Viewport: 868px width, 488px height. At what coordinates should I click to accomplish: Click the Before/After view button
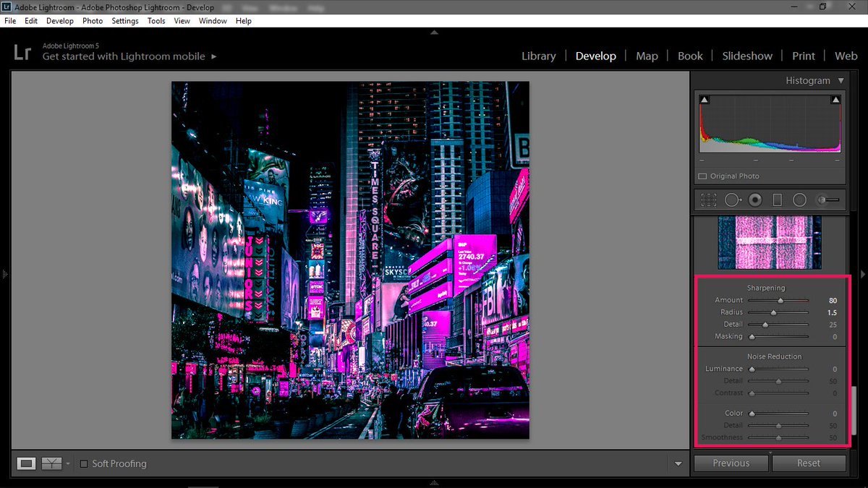tap(51, 463)
